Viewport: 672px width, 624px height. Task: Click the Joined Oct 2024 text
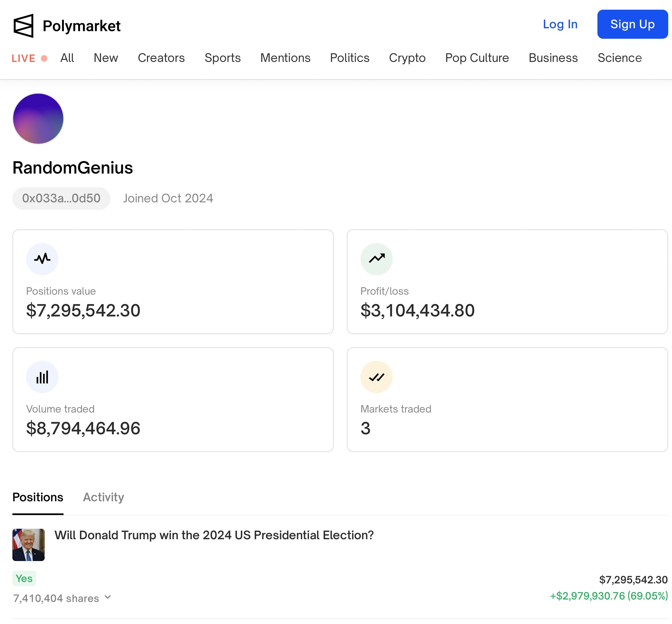[168, 198]
